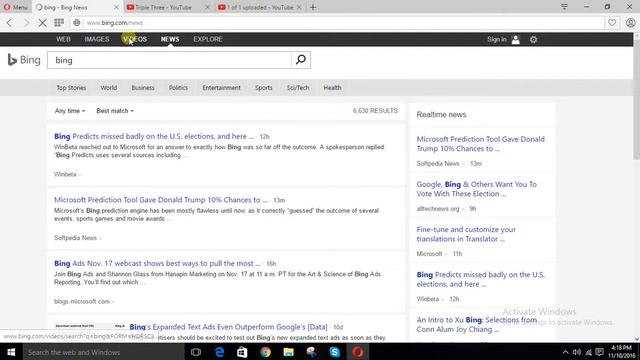Open the Opera Menu button

tap(15, 7)
